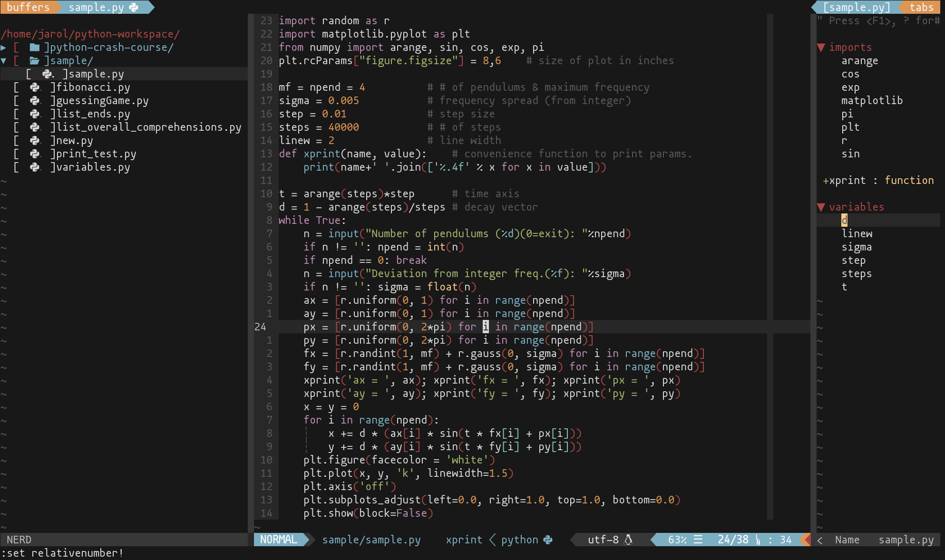Collapse the variables section in tagbar
945x560 pixels.
[x=821, y=207]
